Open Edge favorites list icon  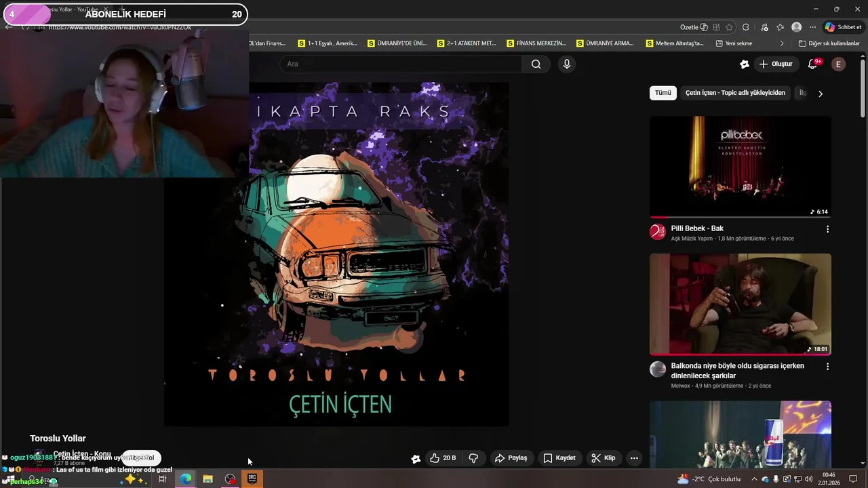pyautogui.click(x=781, y=27)
